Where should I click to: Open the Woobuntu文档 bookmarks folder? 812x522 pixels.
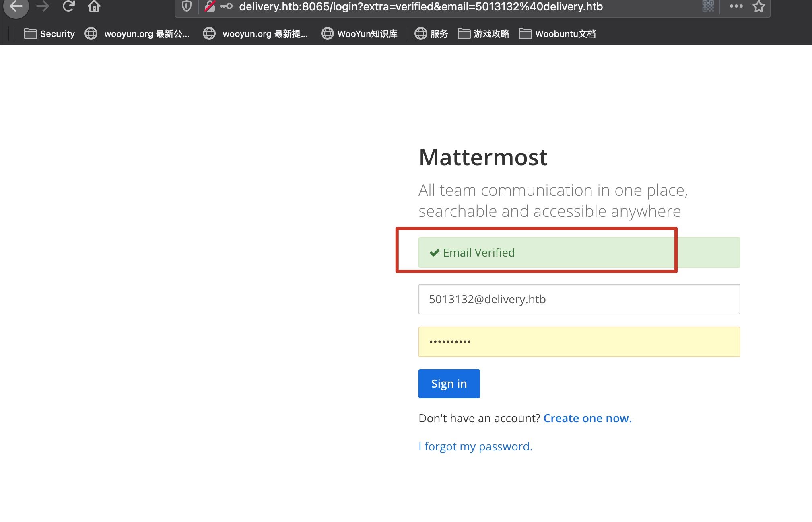(x=557, y=34)
